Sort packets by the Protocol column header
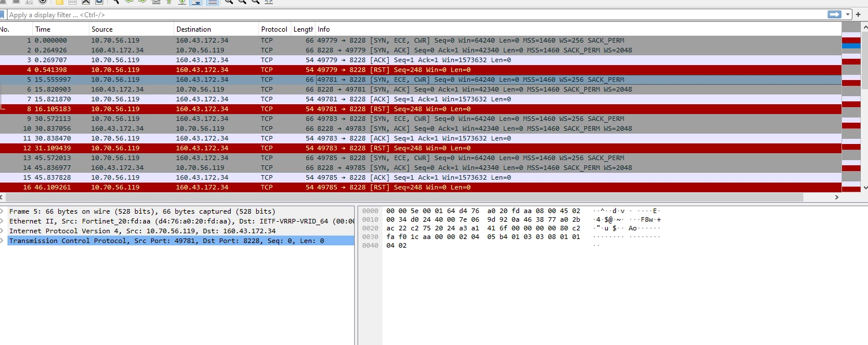 275,29
